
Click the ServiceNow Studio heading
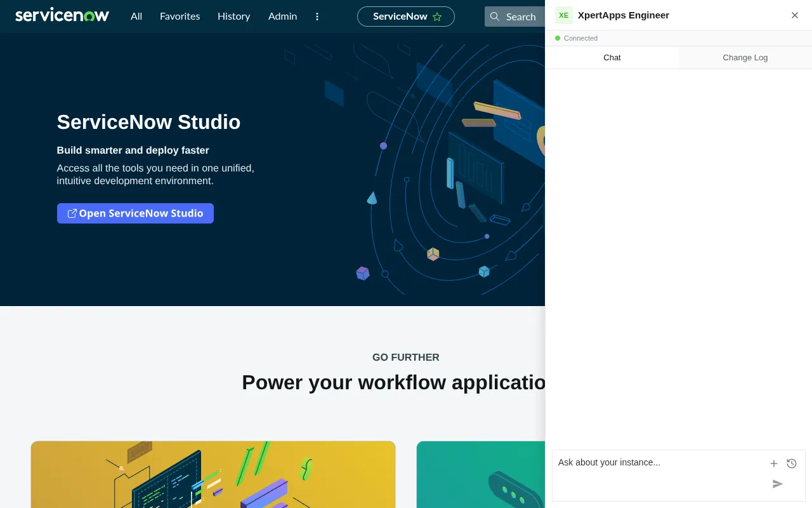coord(148,122)
